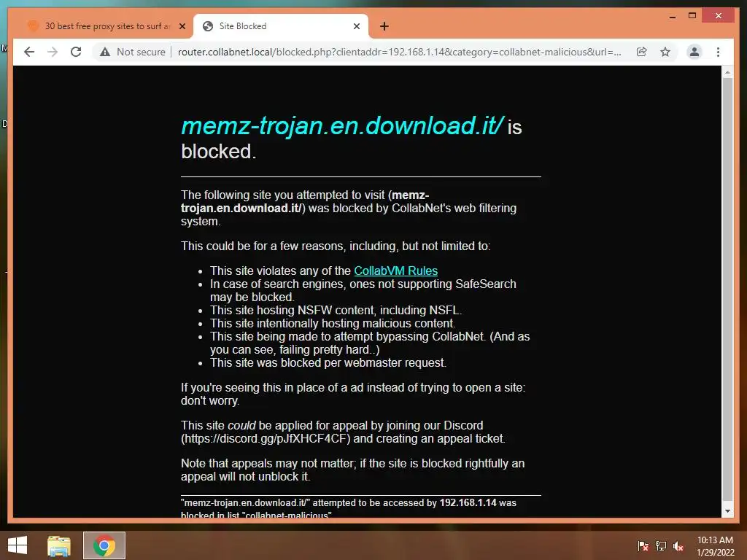This screenshot has height=560, width=747.
Task: Click the memz-trojan.en.download.it/ heading
Action: pyautogui.click(x=342, y=125)
